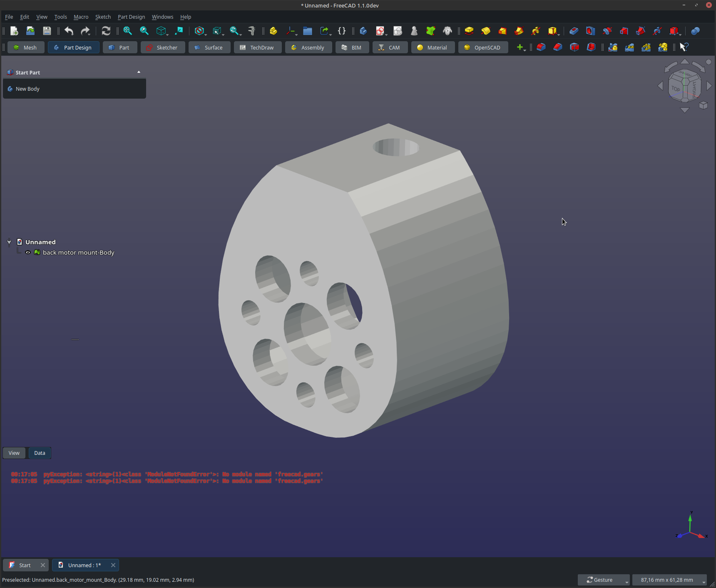Toggle visibility of back motor mount-Body
The width and height of the screenshot is (716, 588).
click(x=28, y=253)
